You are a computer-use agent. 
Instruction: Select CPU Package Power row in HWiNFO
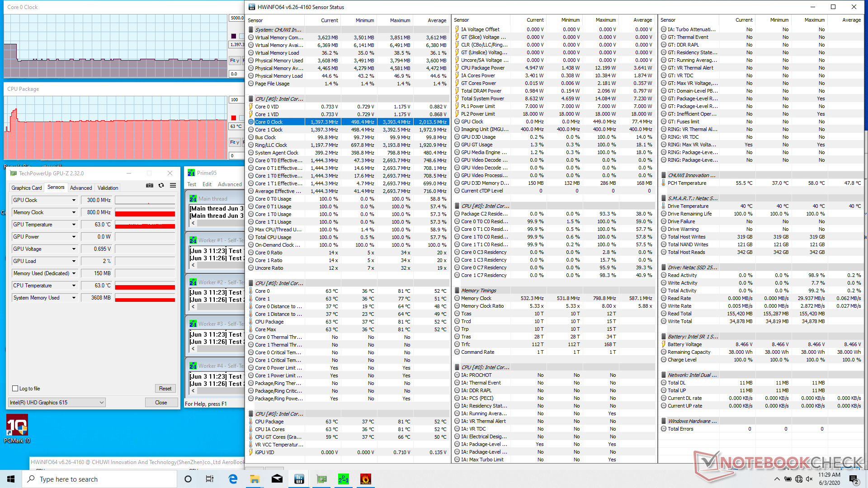coord(554,68)
